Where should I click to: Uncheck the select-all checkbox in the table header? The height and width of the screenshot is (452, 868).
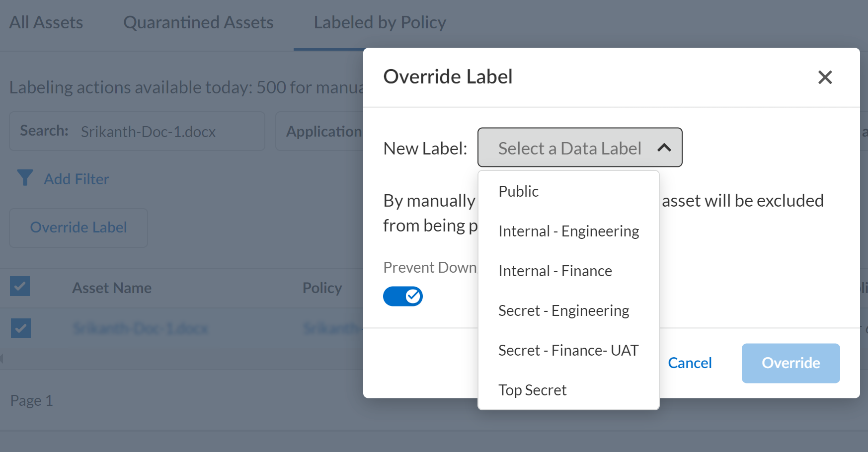[20, 286]
